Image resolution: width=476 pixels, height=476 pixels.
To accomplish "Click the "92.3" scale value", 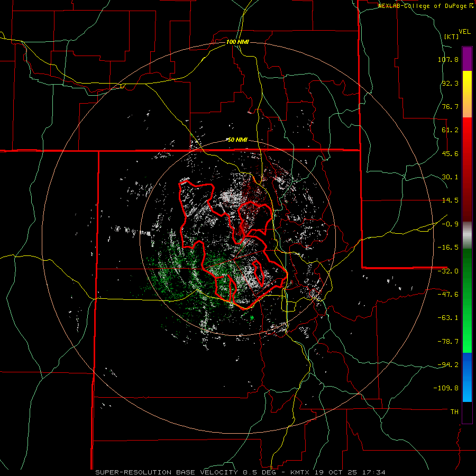I will pos(450,83).
